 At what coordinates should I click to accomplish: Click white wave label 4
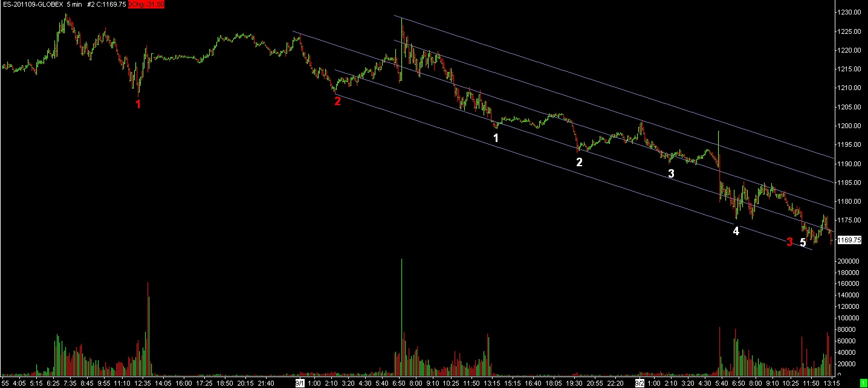pyautogui.click(x=736, y=230)
